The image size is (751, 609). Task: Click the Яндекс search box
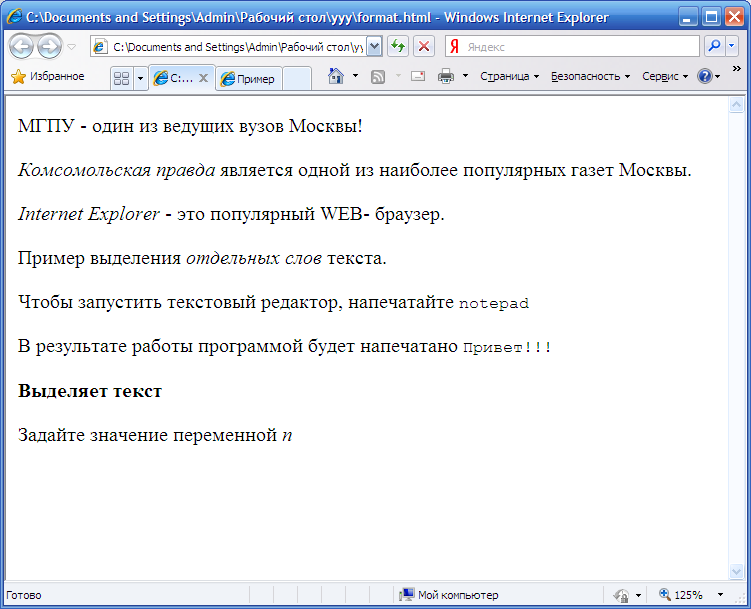(572, 46)
